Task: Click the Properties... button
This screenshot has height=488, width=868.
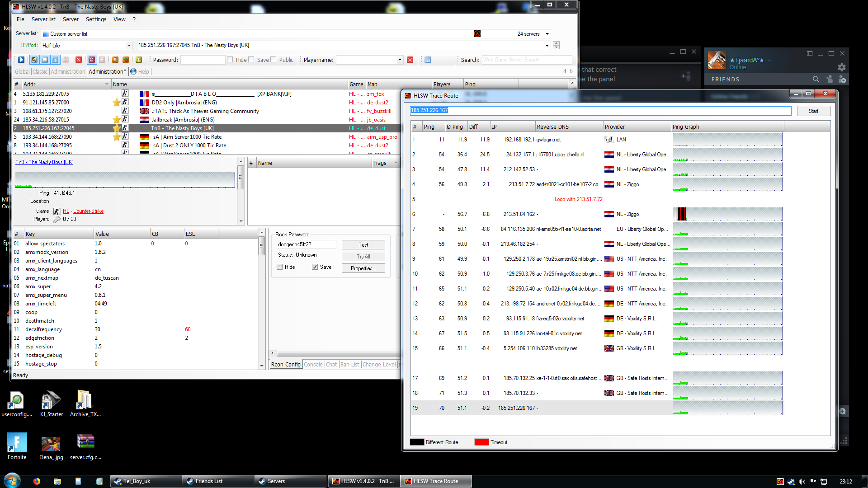Action: [x=363, y=268]
